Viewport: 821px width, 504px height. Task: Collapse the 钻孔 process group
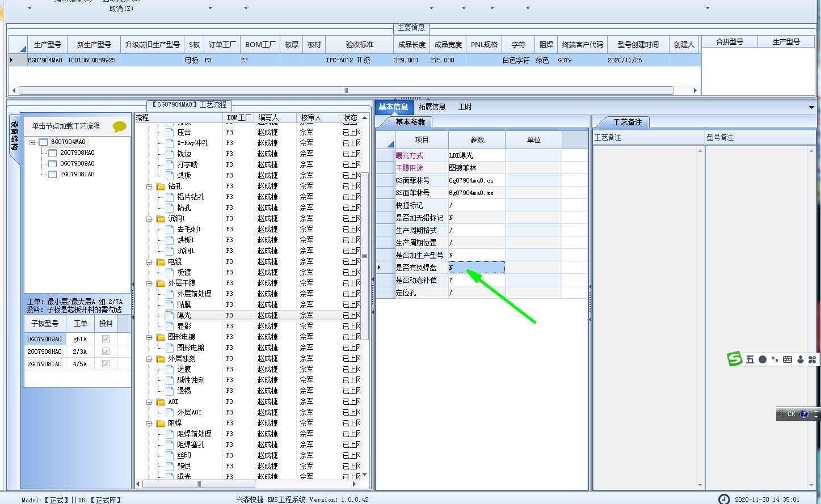149,187
